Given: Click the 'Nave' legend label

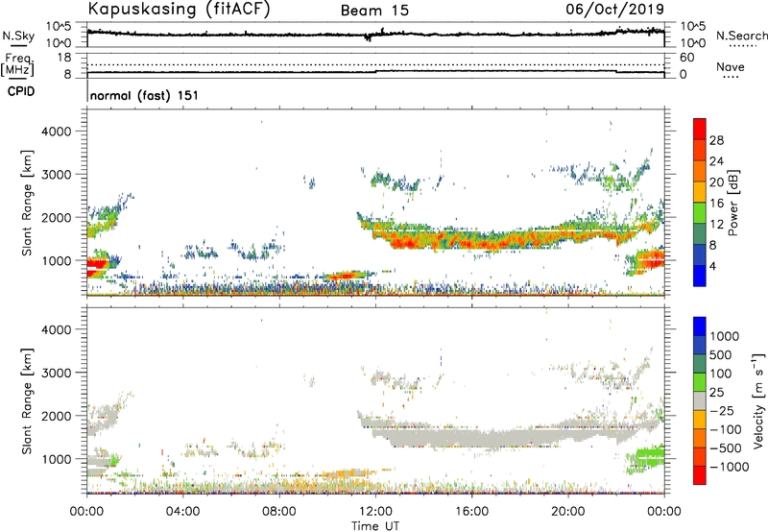Looking at the screenshot, I should tap(731, 66).
